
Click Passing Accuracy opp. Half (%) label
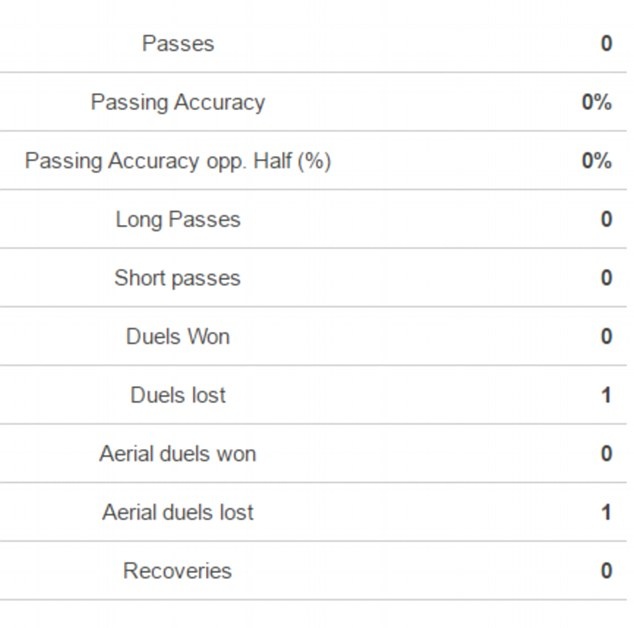point(178,161)
